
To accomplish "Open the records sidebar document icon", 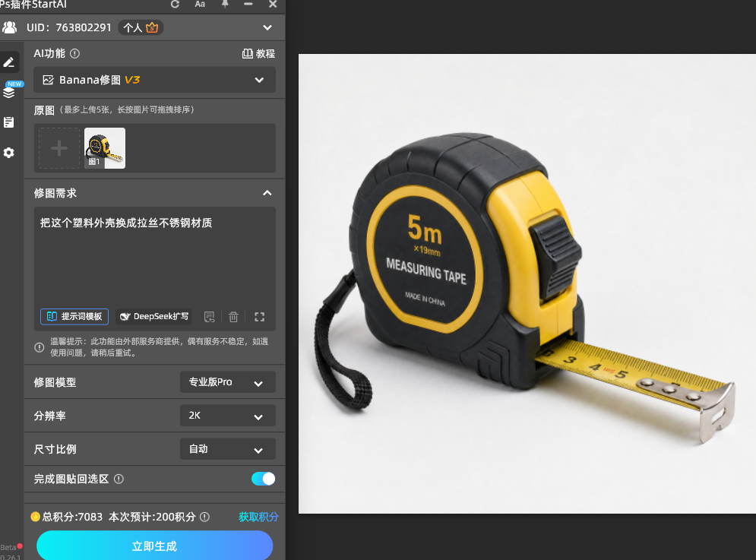I will tap(8, 122).
